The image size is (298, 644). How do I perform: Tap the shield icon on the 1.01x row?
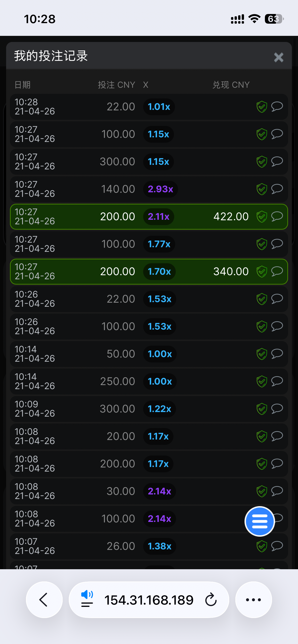coord(262,107)
